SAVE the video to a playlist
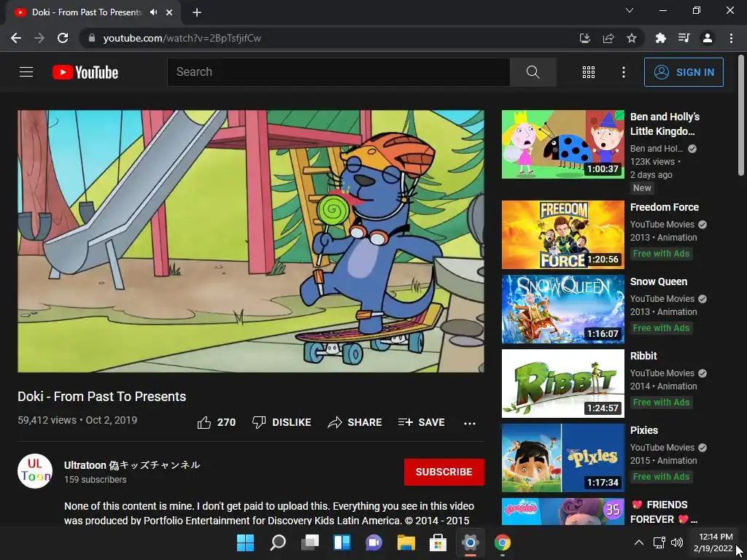 pos(422,422)
